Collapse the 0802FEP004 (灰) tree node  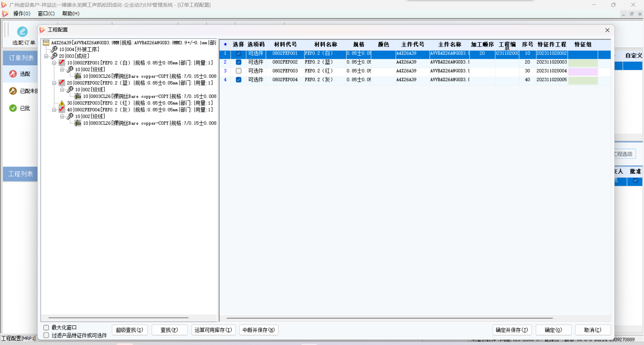[x=54, y=110]
